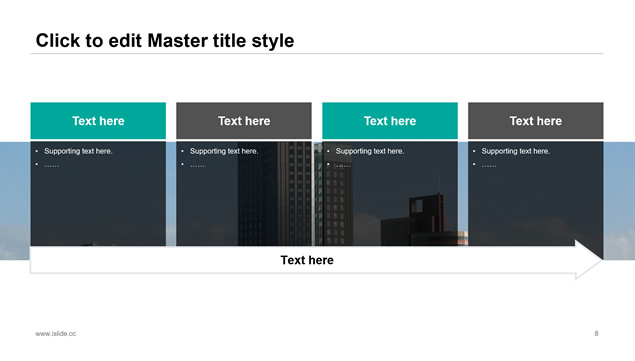Screen dimensions: 635x361
Task: Select the first teal 'Text here' header box
Action: (x=98, y=121)
